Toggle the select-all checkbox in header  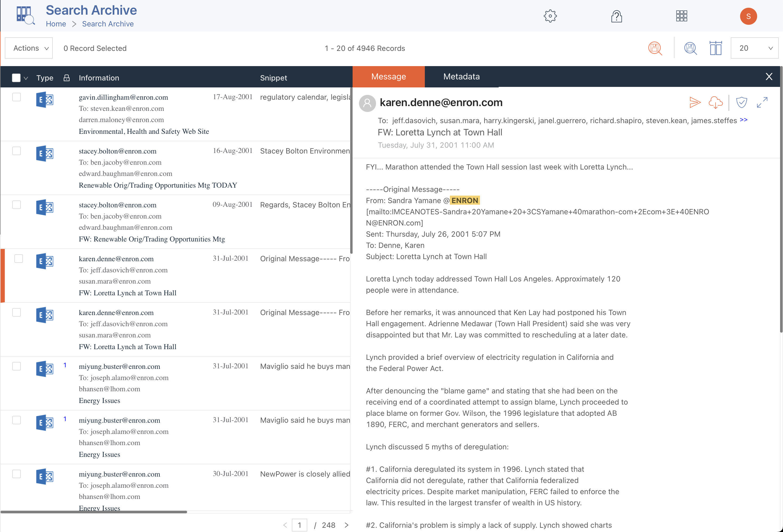(x=16, y=78)
